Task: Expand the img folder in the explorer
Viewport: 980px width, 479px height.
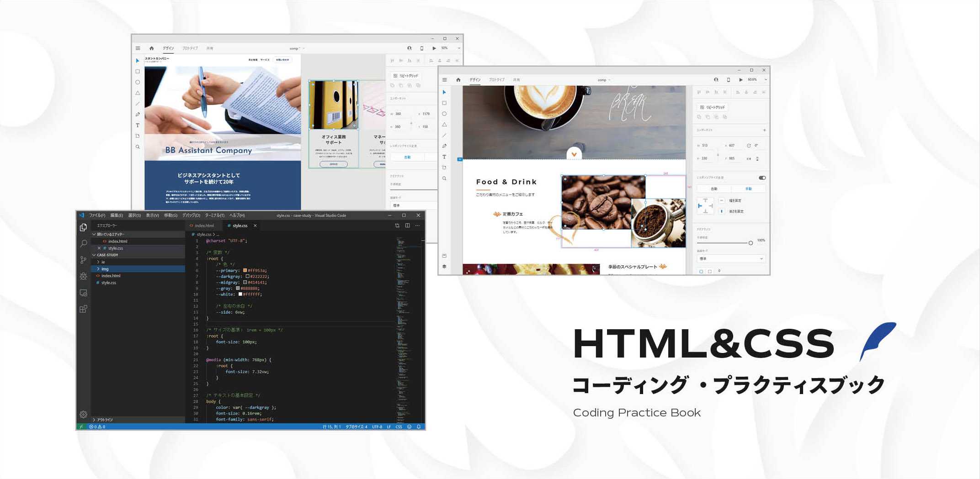Action: 105,269
